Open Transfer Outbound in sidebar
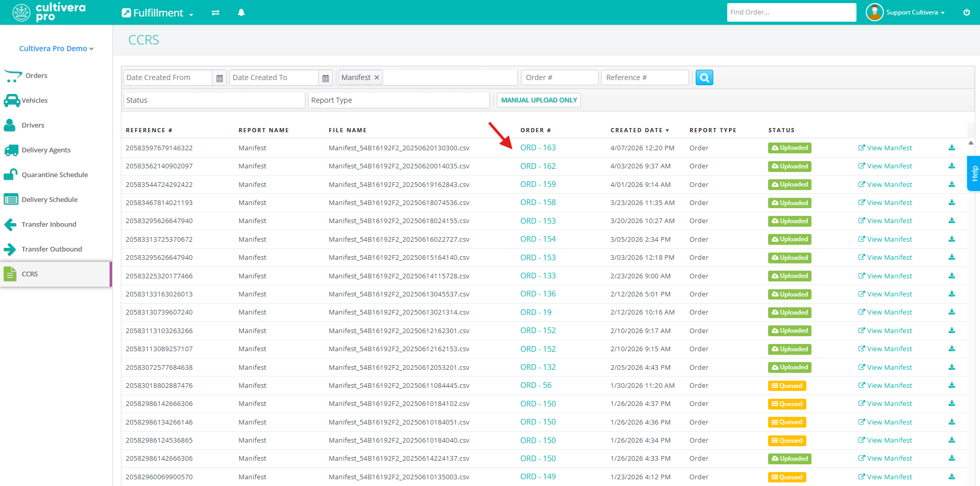This screenshot has height=486, width=980. (x=52, y=249)
